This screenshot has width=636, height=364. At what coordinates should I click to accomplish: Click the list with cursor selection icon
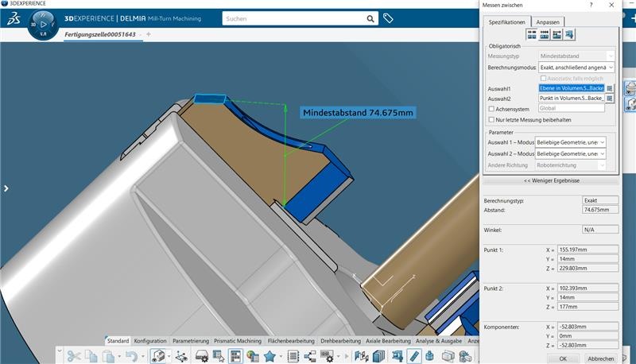click(219, 356)
